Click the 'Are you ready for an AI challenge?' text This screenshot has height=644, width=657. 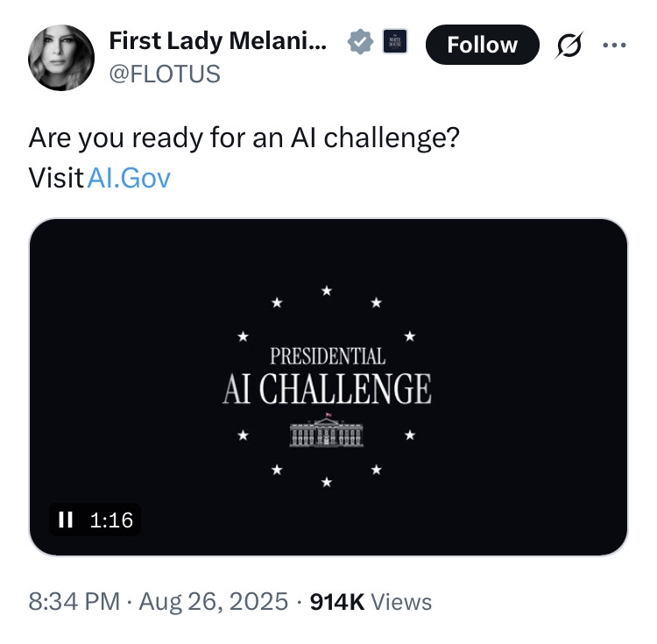coord(244,139)
